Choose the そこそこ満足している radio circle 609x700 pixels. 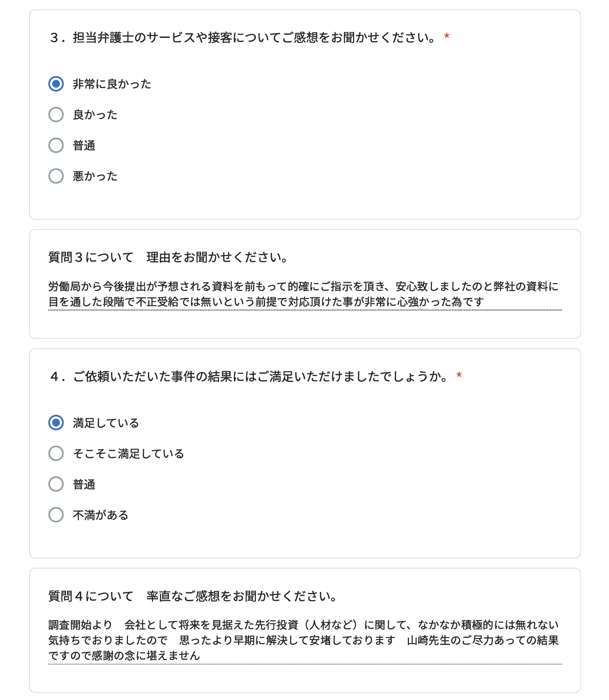click(x=56, y=454)
